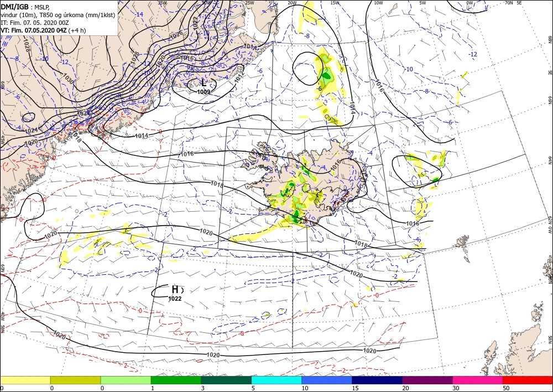Click the pale yellow legend color swatch
The height and width of the screenshot is (392, 553).
pos(25,380)
